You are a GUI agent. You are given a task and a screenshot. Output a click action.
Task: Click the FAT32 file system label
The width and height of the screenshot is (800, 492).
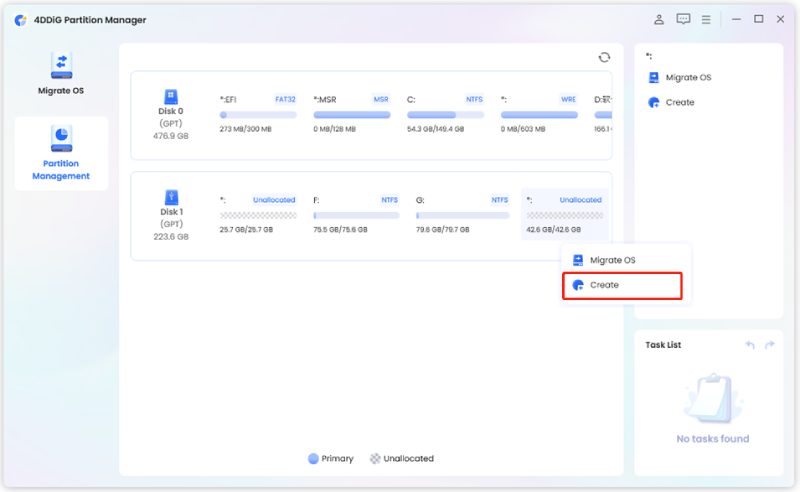[x=285, y=100]
